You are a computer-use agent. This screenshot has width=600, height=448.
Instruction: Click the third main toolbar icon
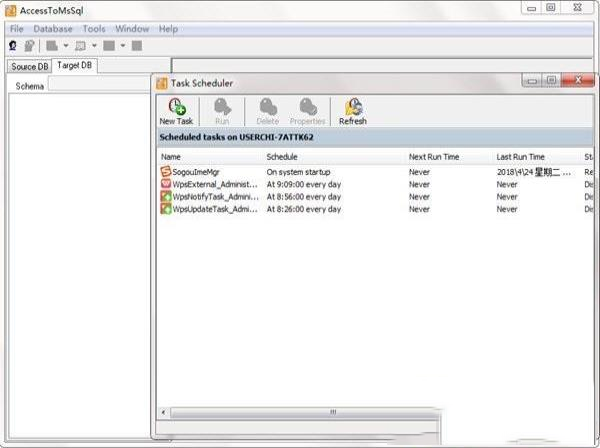point(52,46)
